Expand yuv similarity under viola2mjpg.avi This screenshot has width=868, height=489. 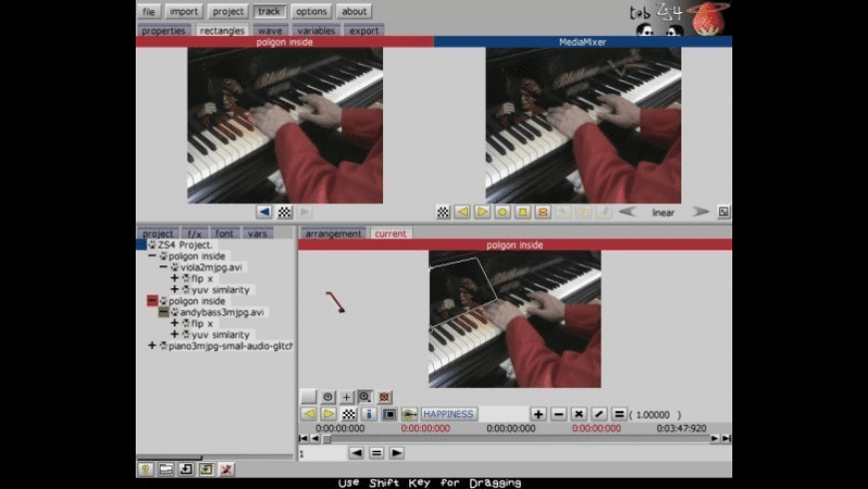(x=175, y=289)
